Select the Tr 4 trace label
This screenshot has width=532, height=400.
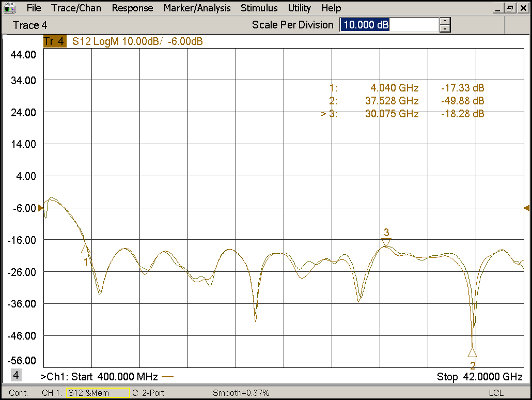pos(55,41)
